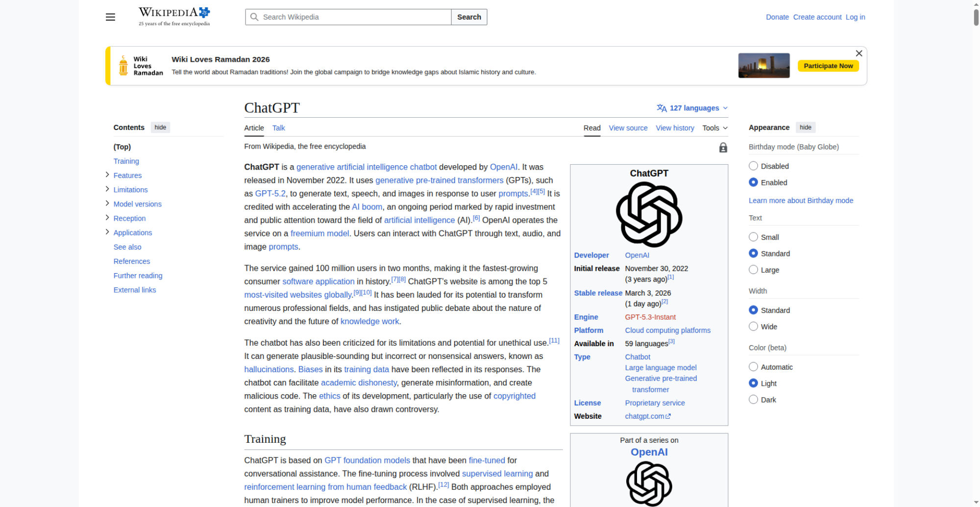The width and height of the screenshot is (980, 507).
Task: Click the OpenAI series logo image
Action: coord(649,483)
